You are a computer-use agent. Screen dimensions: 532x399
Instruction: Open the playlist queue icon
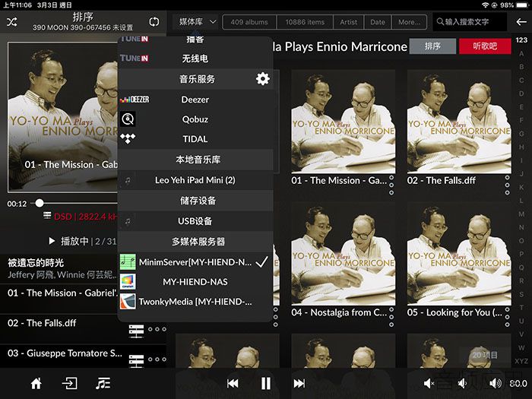pyautogui.click(x=103, y=384)
